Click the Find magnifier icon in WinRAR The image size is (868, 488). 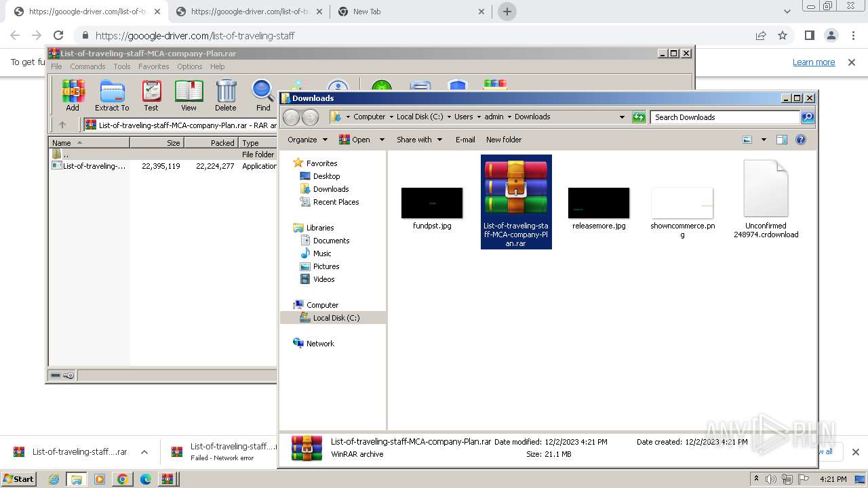263,95
